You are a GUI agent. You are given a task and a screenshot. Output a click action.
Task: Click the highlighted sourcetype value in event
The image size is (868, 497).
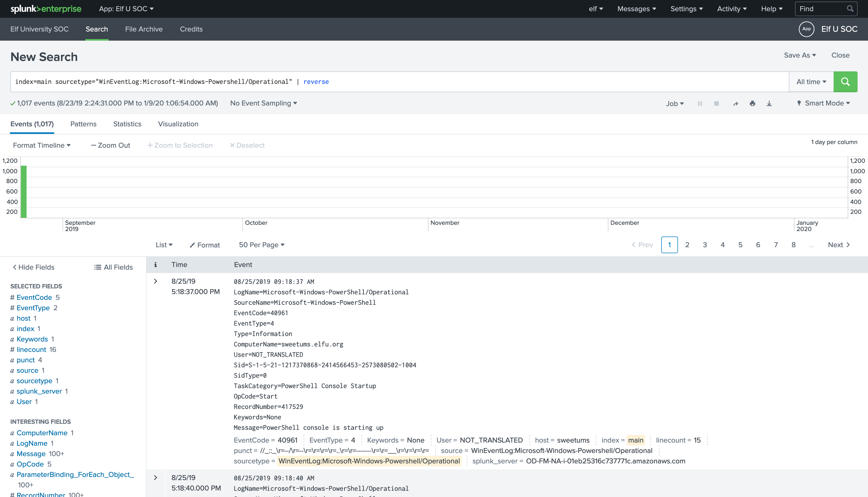tap(369, 461)
